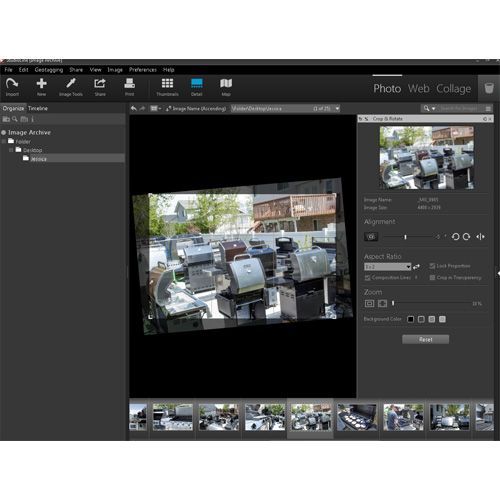The width and height of the screenshot is (500, 500).
Task: Select the black background color swatch
Action: pos(411,319)
